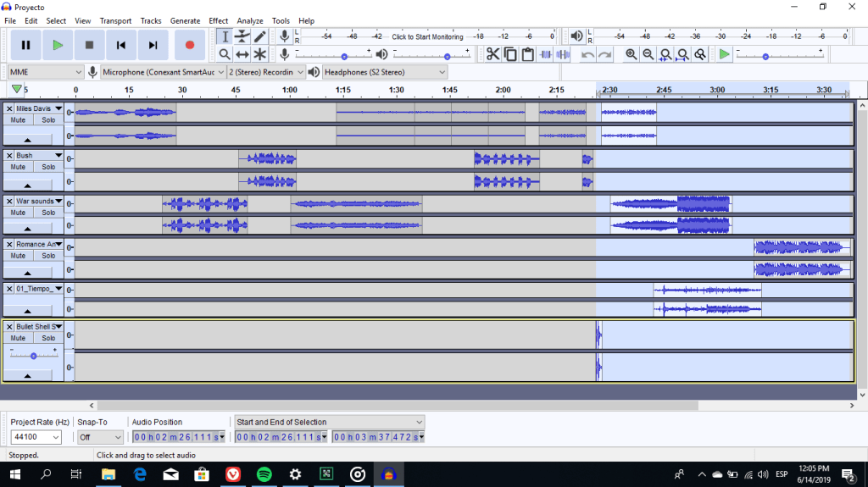Click the Record button
868x487 pixels.
tap(190, 45)
